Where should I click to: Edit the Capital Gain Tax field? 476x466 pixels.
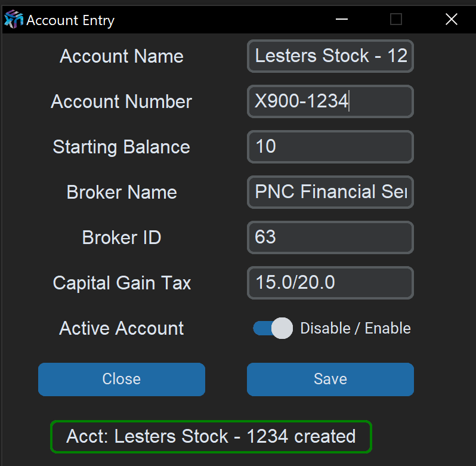[330, 283]
